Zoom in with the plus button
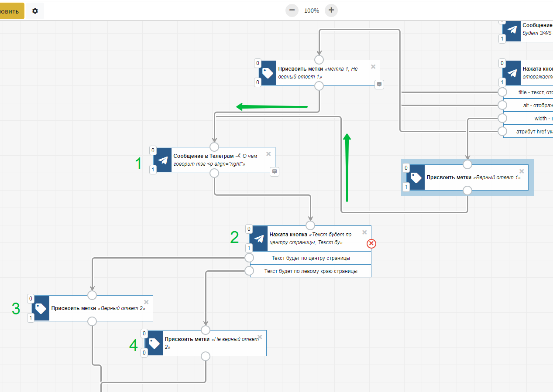553x392 pixels. 331,10
